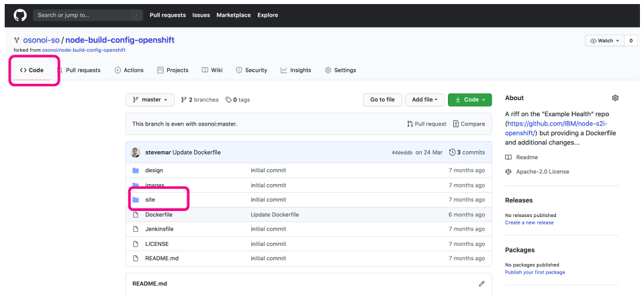Open the master branch dropdown
The image size is (644, 299).
pos(150,100)
